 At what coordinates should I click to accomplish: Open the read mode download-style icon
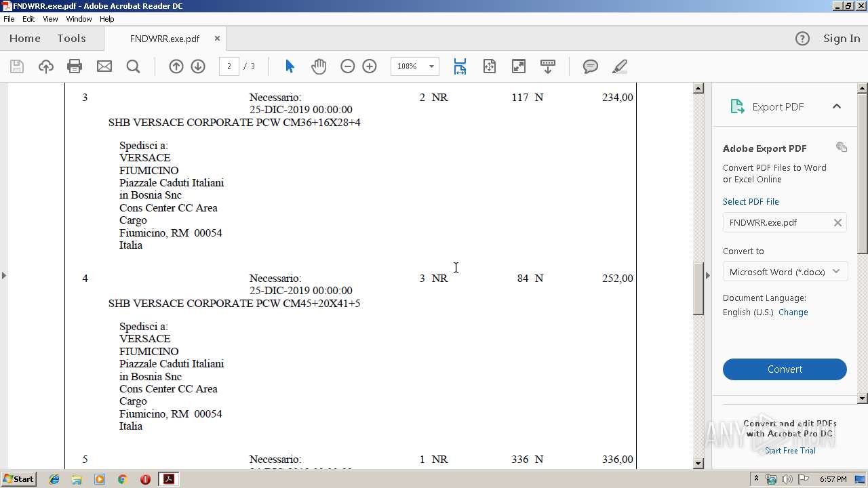tap(548, 66)
